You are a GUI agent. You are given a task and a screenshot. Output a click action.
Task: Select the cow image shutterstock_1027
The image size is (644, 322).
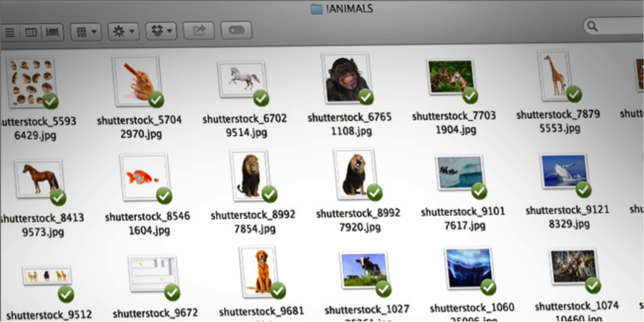pos(364,270)
